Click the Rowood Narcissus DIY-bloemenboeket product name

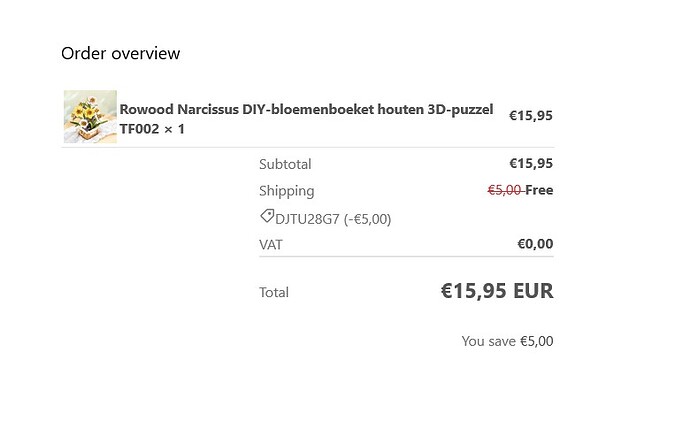coord(306,109)
